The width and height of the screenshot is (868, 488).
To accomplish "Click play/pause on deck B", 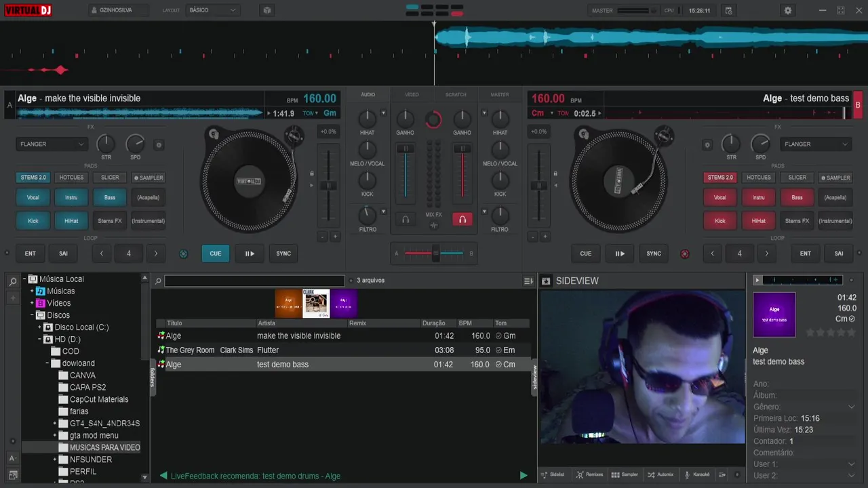I will tap(620, 253).
